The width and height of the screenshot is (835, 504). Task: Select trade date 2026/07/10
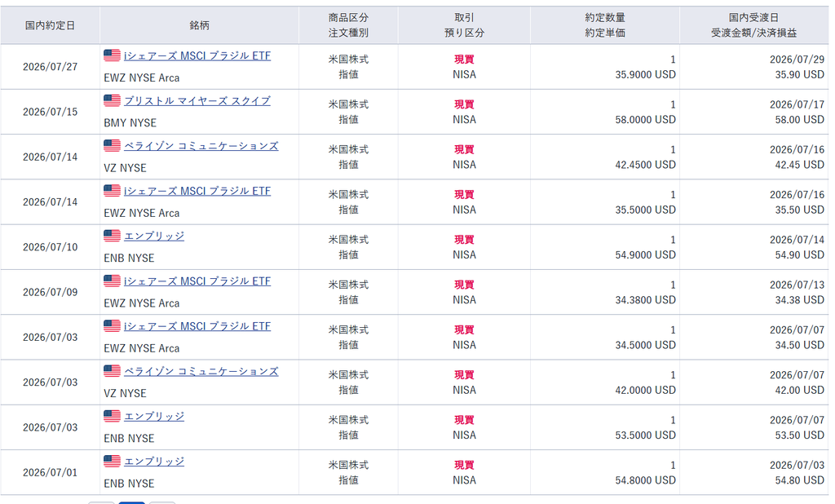click(50, 247)
